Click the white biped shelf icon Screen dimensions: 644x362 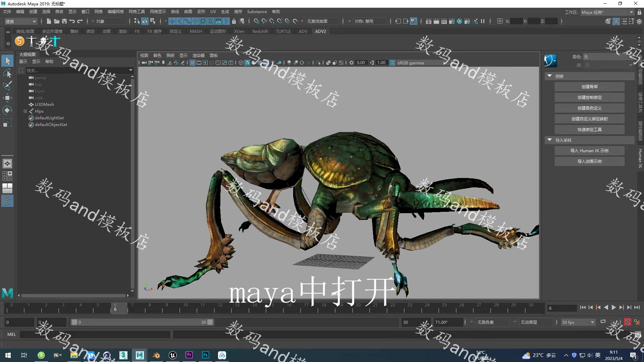32,41
